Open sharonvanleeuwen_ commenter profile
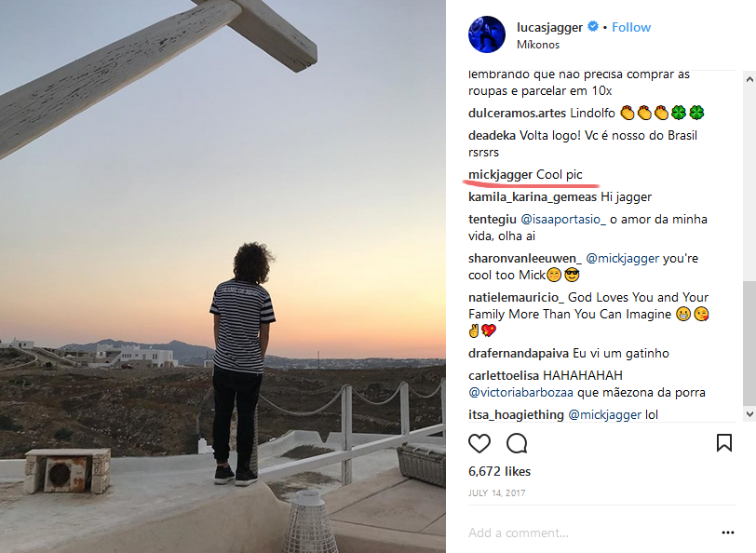 pos(525,258)
